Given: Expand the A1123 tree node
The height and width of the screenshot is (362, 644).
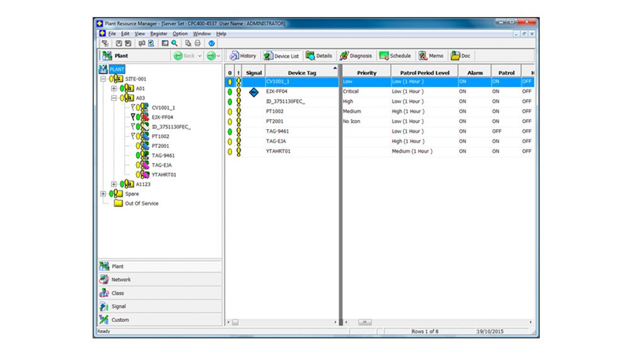Looking at the screenshot, I should pos(114,184).
